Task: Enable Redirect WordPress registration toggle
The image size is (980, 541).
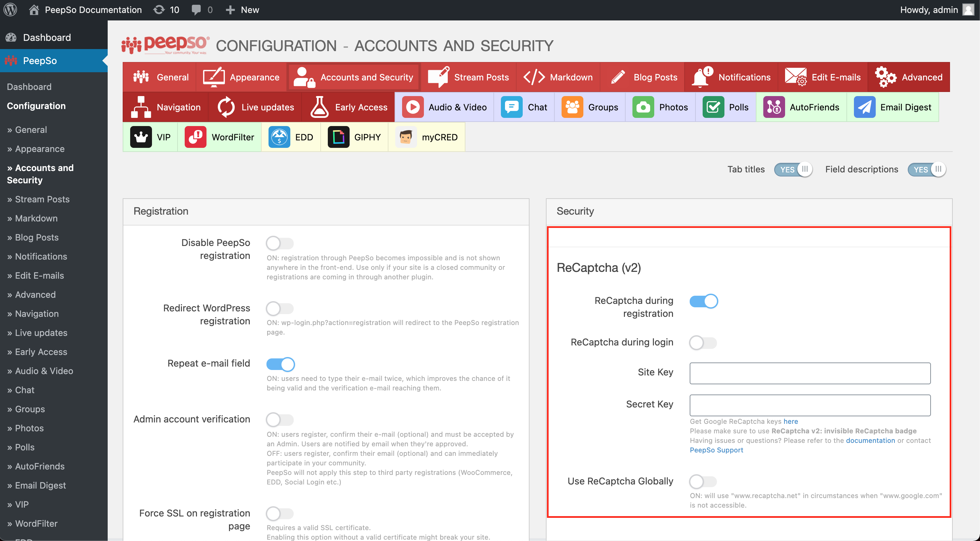Action: (280, 308)
